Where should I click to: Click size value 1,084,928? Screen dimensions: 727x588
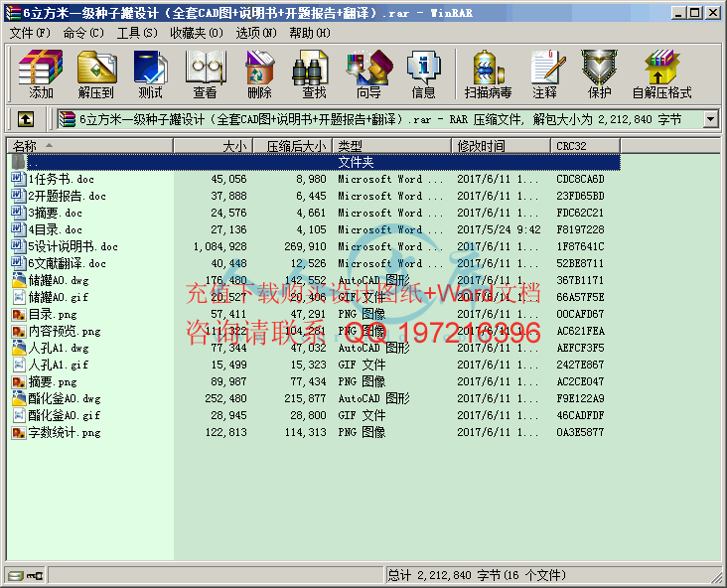point(219,246)
